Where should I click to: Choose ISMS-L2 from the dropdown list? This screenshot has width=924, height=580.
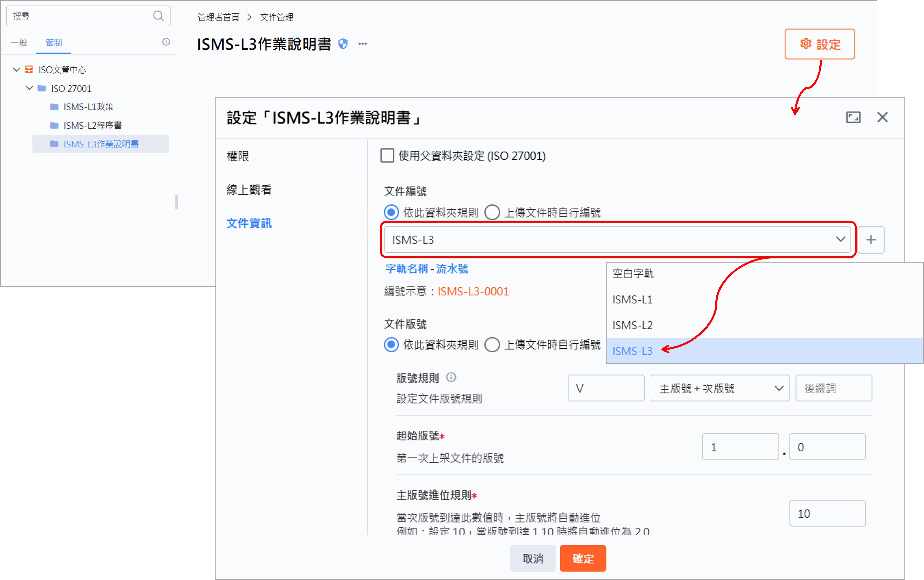633,325
